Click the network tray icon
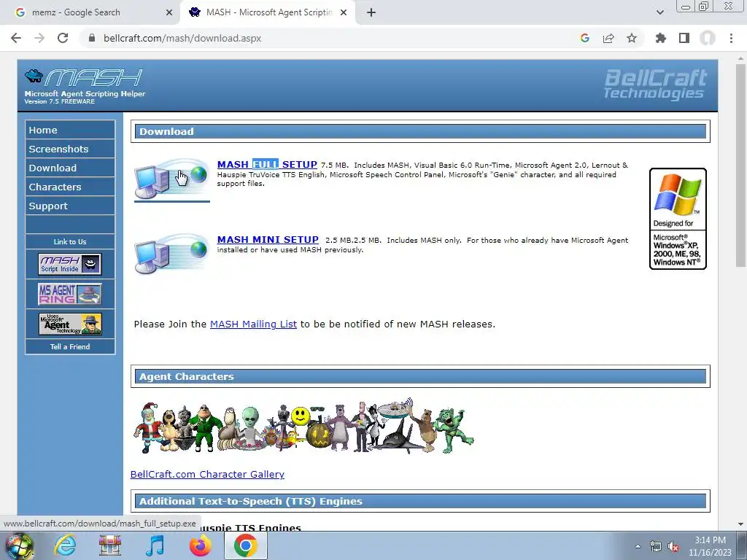The width and height of the screenshot is (747, 560). tap(656, 546)
